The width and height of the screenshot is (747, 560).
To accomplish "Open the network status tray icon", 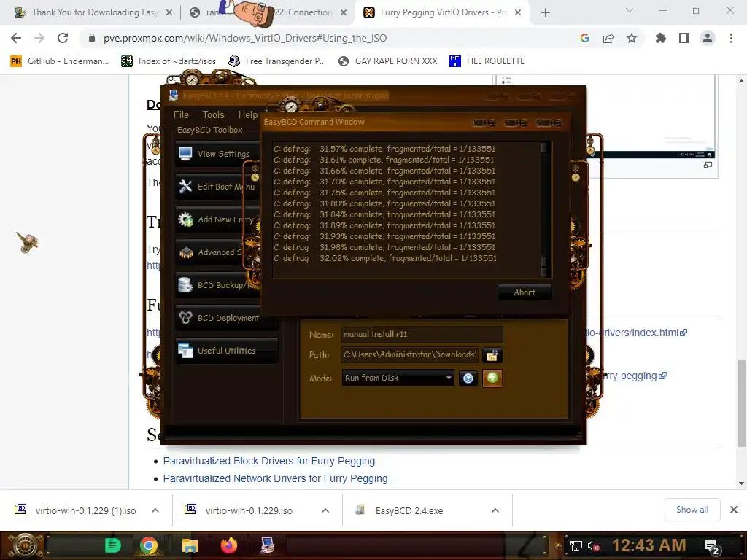I will click(576, 546).
